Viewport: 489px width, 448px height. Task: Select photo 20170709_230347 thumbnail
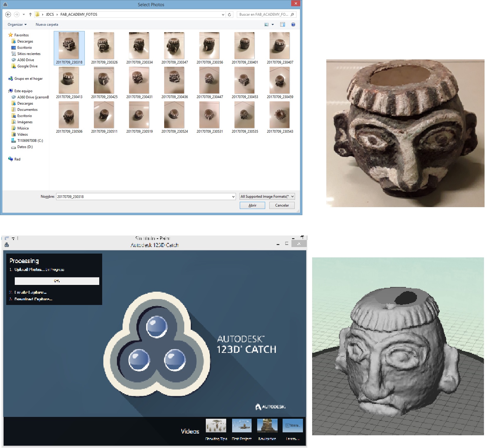[174, 46]
